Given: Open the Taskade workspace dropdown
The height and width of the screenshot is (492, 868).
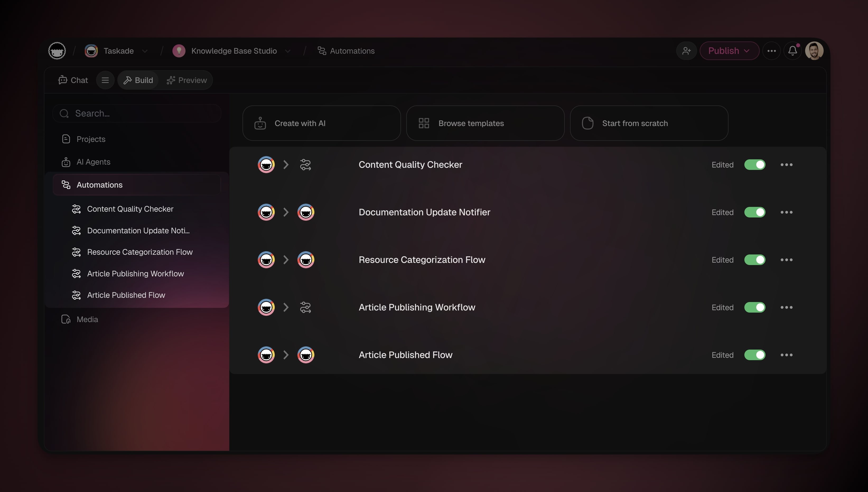Looking at the screenshot, I should pos(145,51).
